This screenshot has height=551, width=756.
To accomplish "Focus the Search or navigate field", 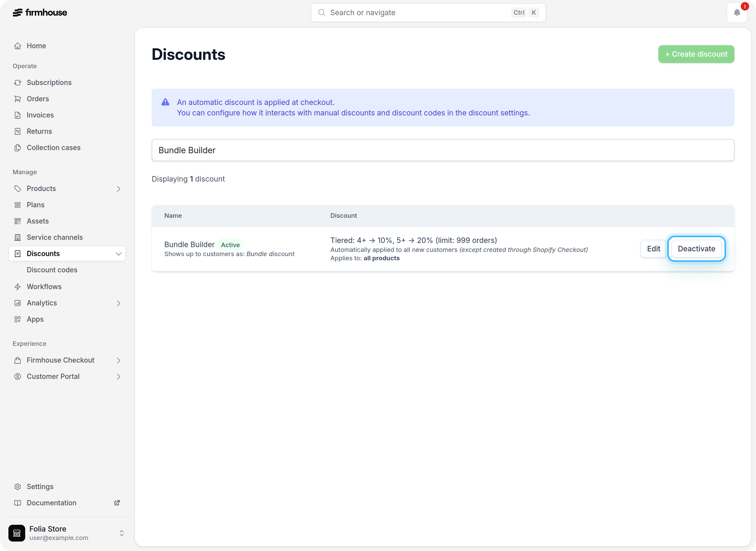I will (428, 13).
